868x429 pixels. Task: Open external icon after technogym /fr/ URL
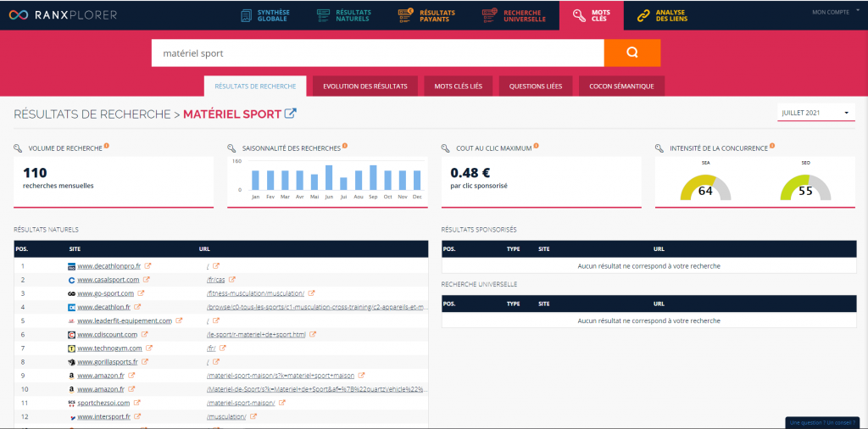pyautogui.click(x=223, y=348)
